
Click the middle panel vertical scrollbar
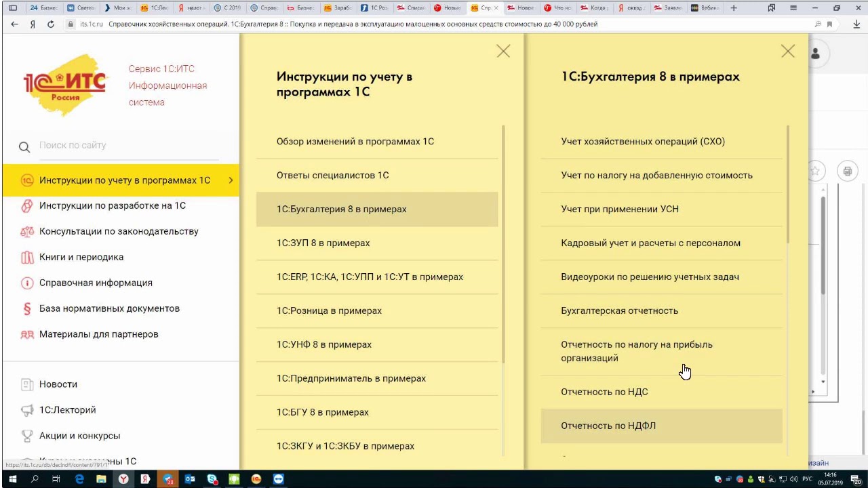pyautogui.click(x=503, y=244)
